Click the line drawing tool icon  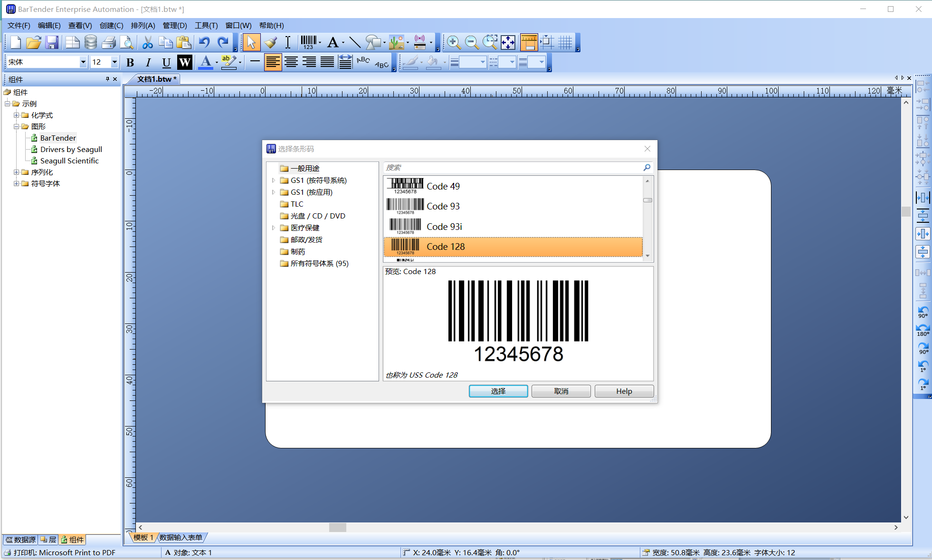pos(354,42)
